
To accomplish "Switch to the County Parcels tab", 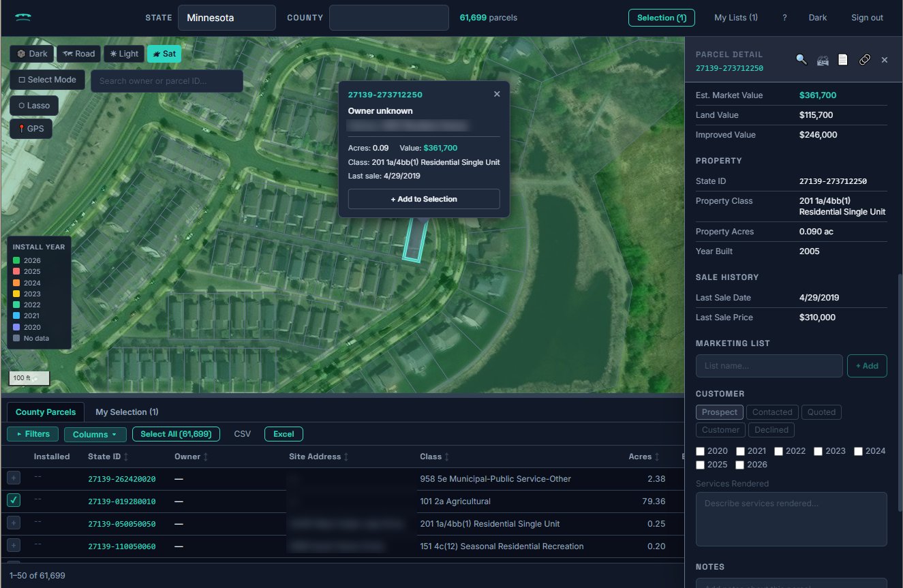I will tap(46, 412).
